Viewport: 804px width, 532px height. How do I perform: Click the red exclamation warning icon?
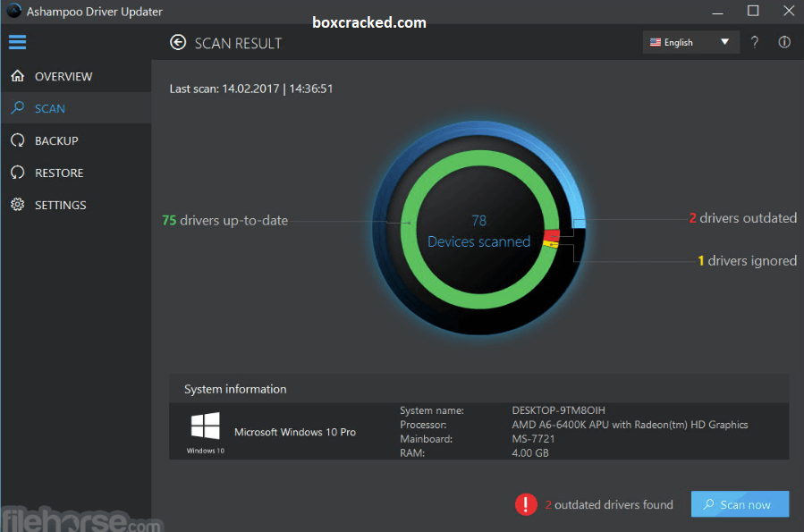click(526, 504)
